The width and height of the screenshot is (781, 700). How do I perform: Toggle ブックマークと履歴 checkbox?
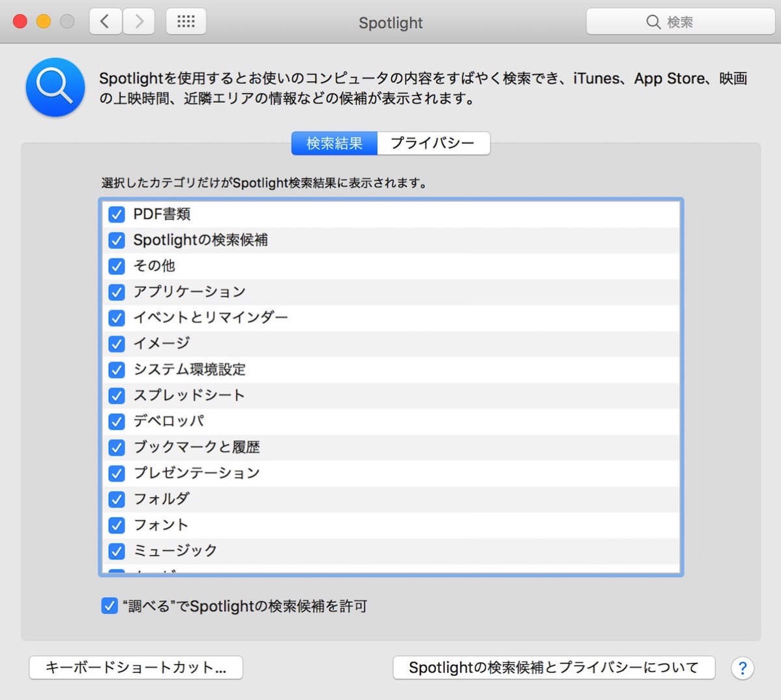(117, 448)
